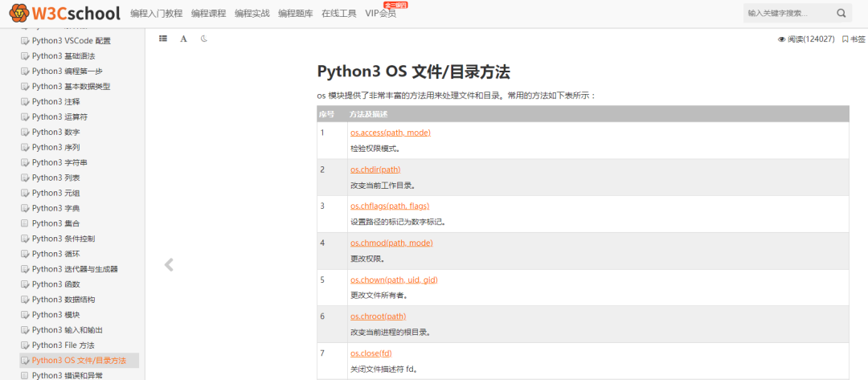Select Python3 数据结构 in sidebar
The width and height of the screenshot is (868, 380).
click(63, 299)
